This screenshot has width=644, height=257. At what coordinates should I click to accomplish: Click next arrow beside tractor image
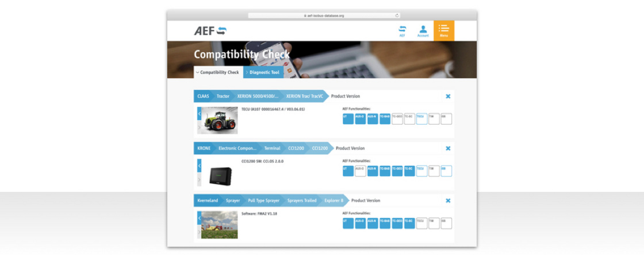click(x=199, y=127)
